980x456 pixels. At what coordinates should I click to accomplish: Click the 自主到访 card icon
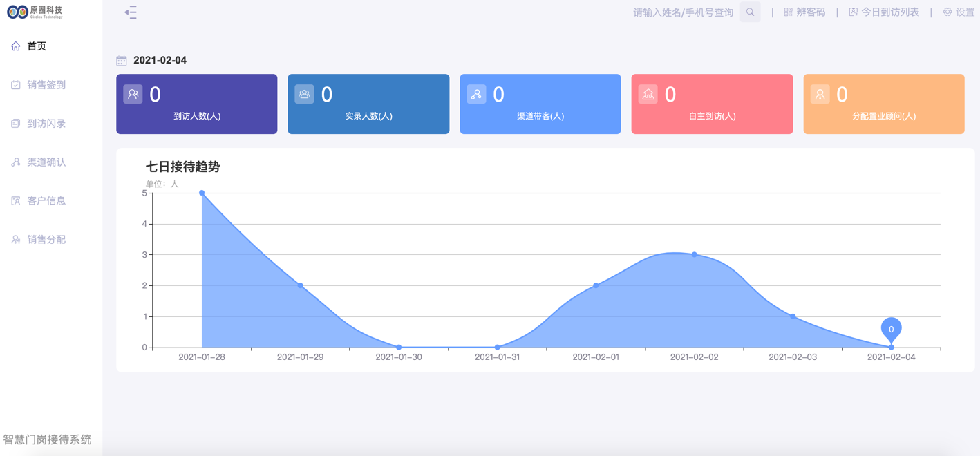[x=648, y=94]
